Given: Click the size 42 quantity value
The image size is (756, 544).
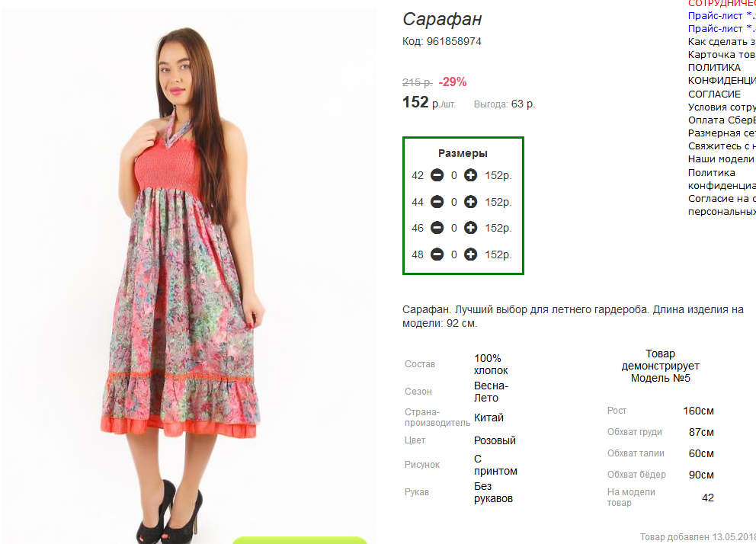Looking at the screenshot, I should tap(453, 176).
